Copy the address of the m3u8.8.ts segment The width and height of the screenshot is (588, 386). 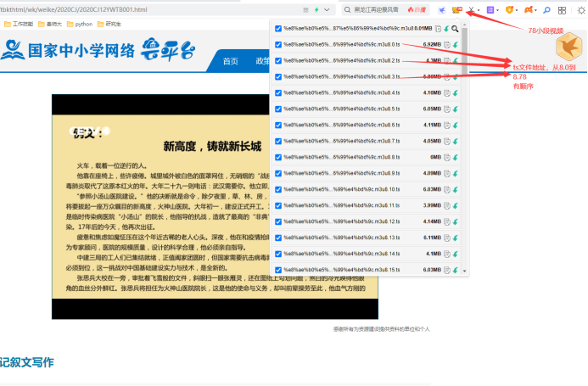(447, 158)
